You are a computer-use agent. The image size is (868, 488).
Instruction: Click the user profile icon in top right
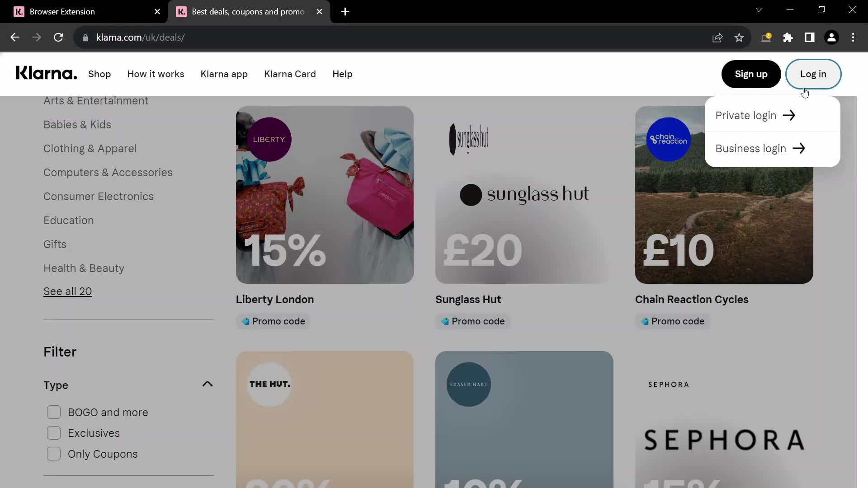coord(832,38)
